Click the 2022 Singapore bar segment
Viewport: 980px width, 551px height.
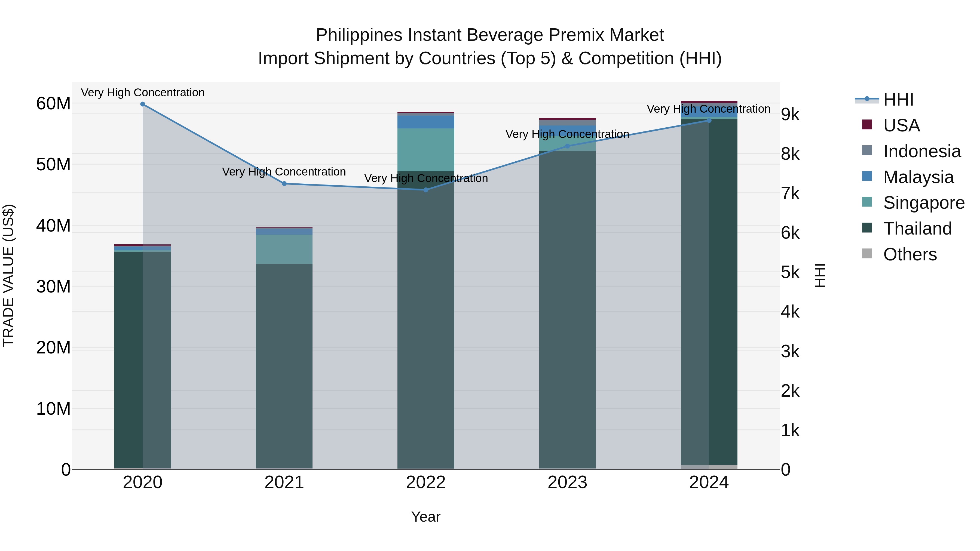426,150
